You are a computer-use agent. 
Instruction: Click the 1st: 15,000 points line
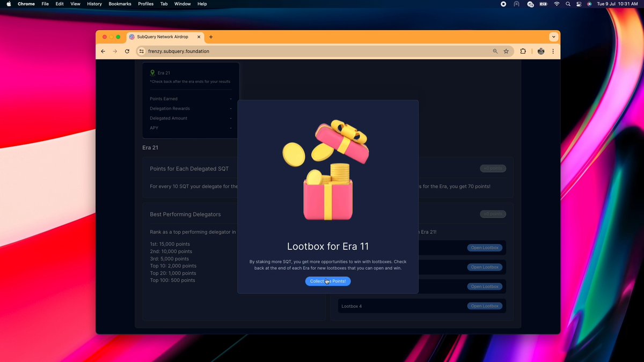(170, 244)
